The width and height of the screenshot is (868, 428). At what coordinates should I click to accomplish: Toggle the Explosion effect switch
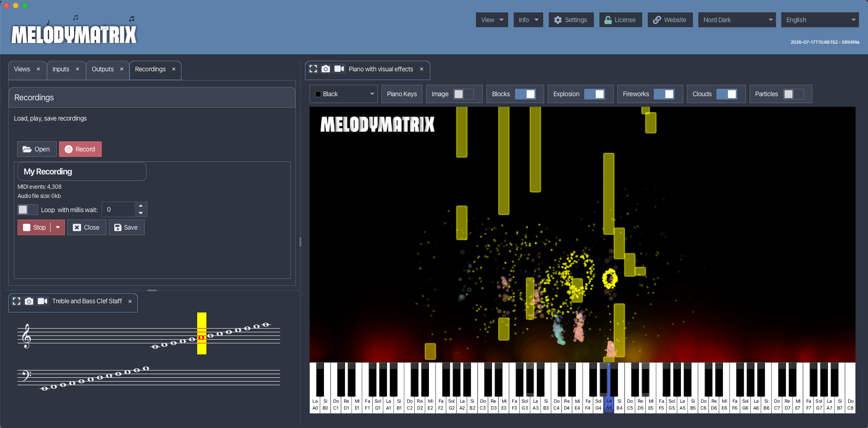594,94
